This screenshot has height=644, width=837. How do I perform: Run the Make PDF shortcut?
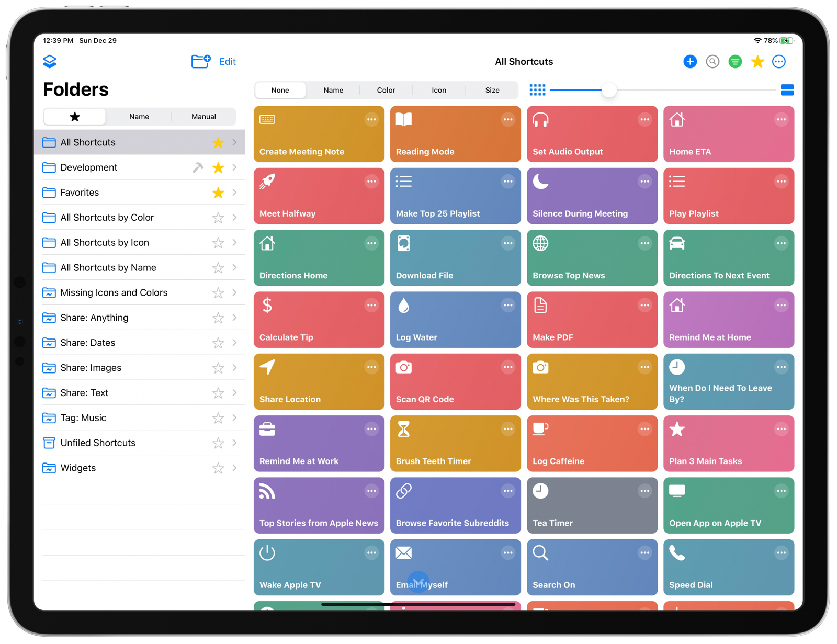592,320
